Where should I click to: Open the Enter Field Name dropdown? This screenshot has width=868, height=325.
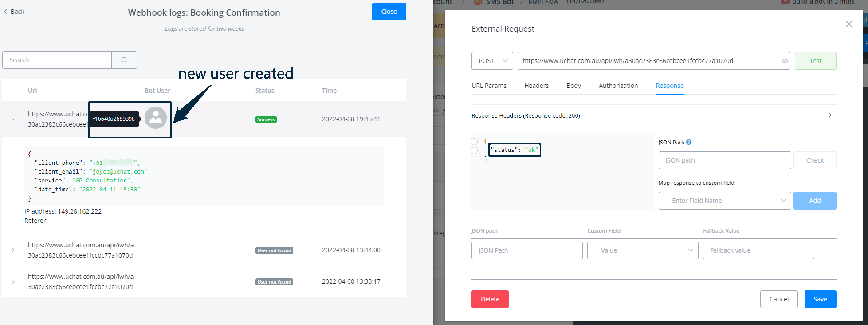pyautogui.click(x=725, y=201)
